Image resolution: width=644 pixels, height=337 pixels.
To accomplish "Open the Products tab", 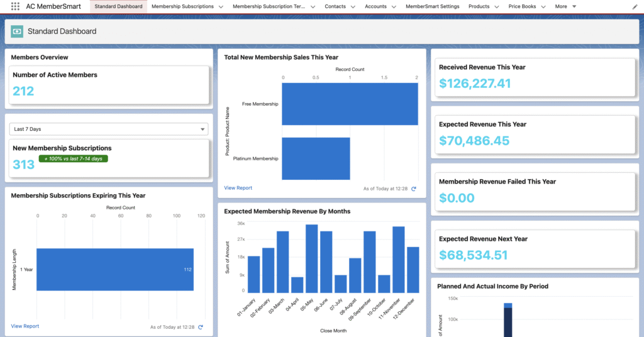I will pos(479,6).
